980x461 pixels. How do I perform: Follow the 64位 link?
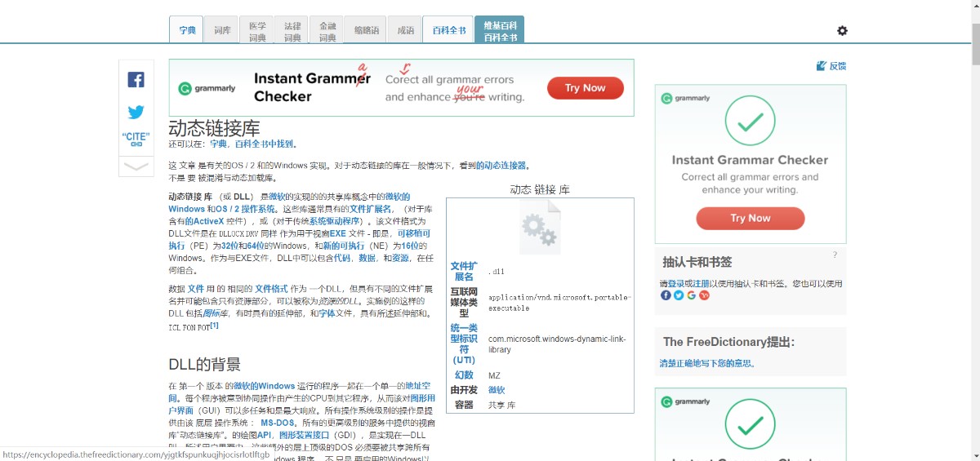pyautogui.click(x=255, y=246)
